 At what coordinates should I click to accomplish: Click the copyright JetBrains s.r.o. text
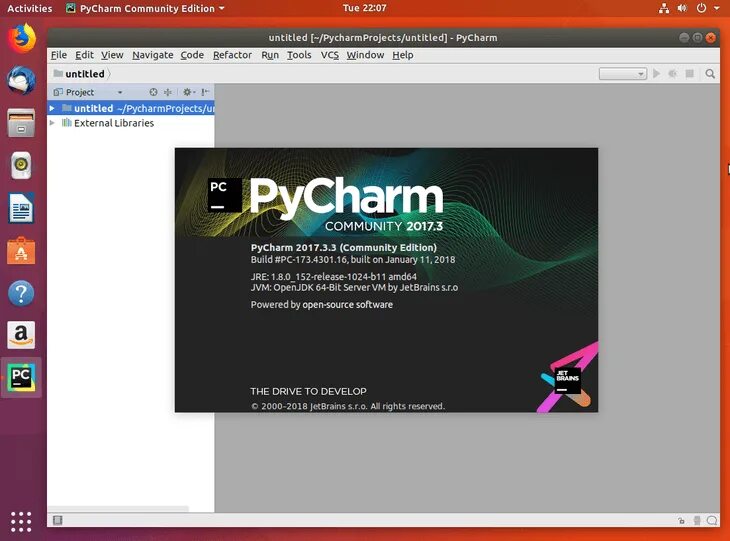[x=348, y=406]
